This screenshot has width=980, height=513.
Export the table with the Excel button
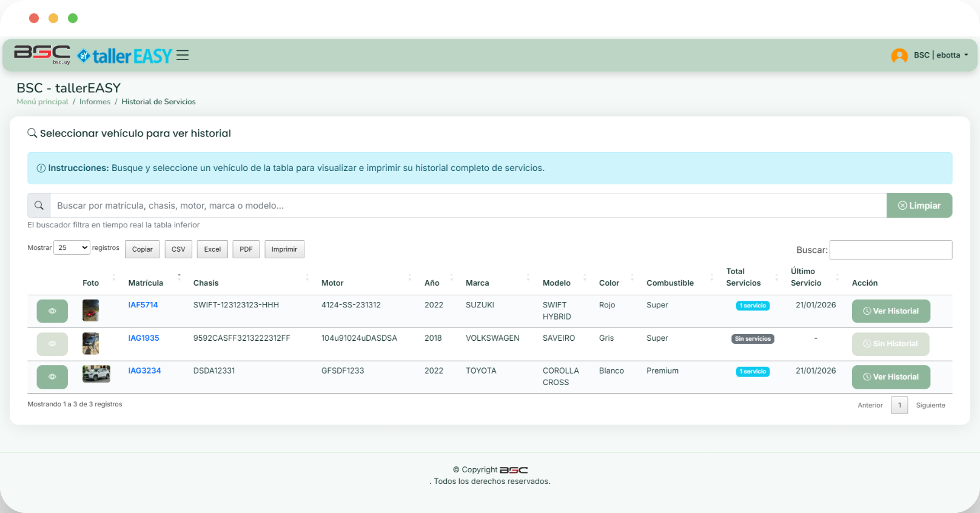pyautogui.click(x=212, y=249)
